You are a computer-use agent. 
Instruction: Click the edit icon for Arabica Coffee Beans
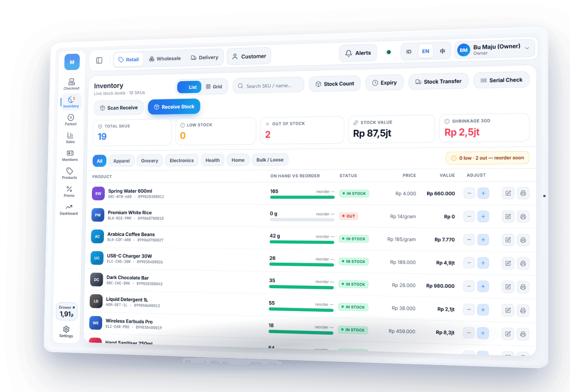pyautogui.click(x=508, y=240)
